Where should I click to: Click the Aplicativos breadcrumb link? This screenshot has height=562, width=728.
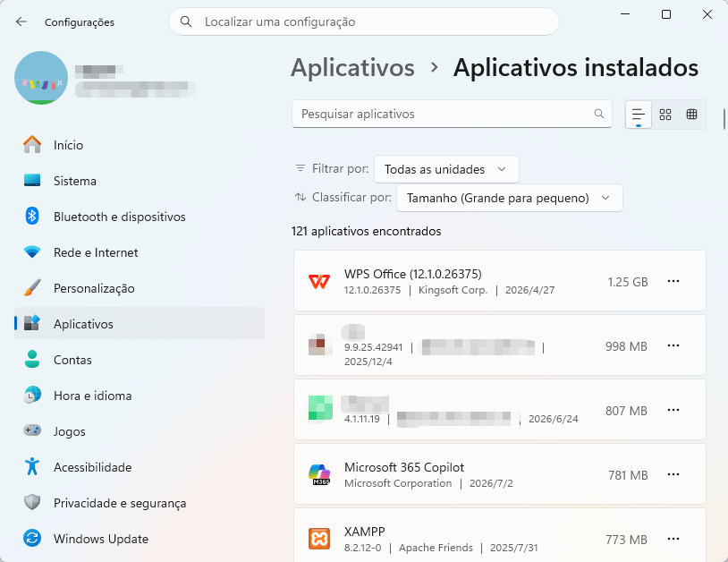[352, 68]
